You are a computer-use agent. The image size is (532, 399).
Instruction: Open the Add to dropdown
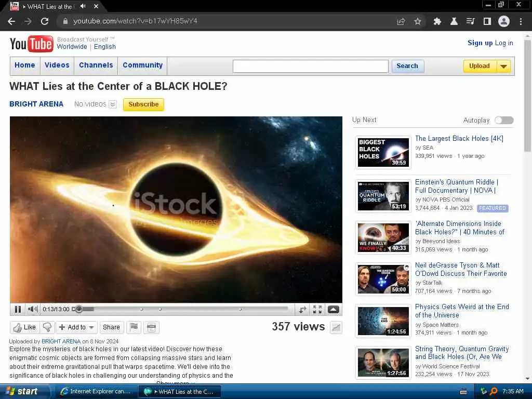pos(77,327)
